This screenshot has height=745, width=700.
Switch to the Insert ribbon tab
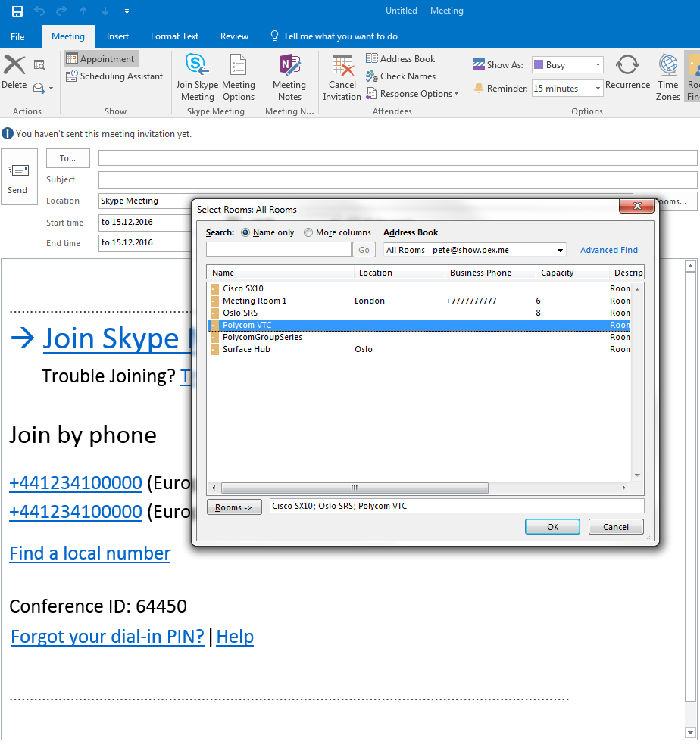(x=117, y=36)
